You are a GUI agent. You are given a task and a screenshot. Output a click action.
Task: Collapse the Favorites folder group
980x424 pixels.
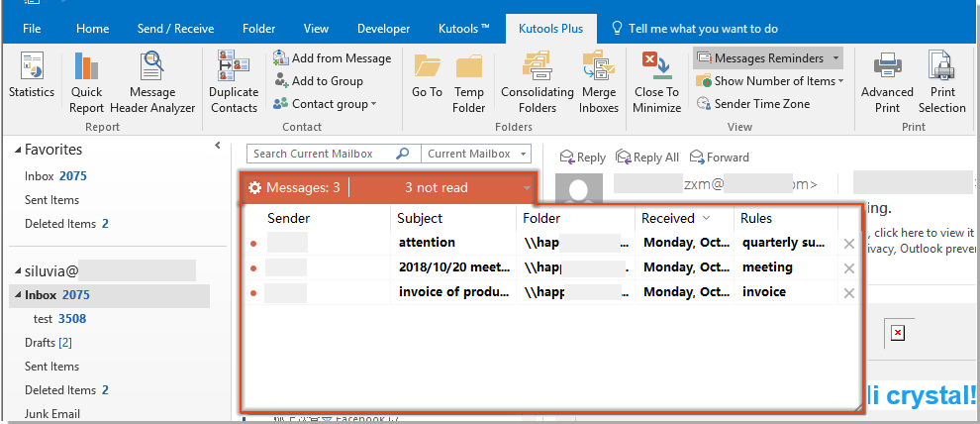(18, 150)
